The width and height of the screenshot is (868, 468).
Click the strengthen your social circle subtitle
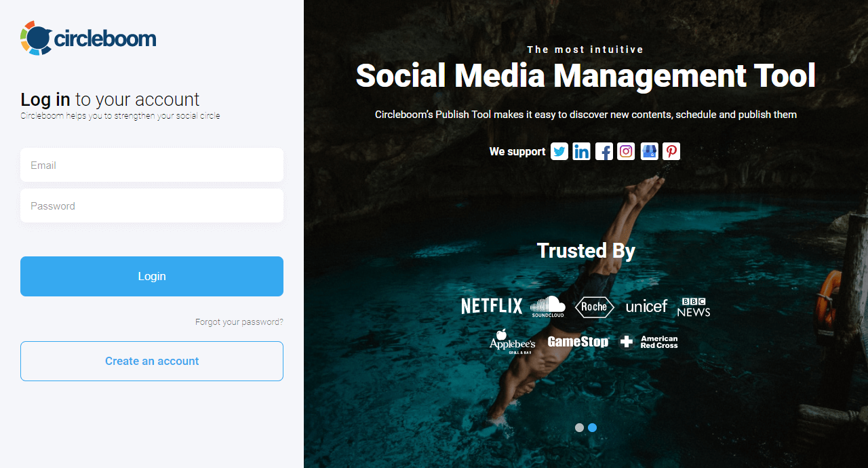(x=120, y=116)
